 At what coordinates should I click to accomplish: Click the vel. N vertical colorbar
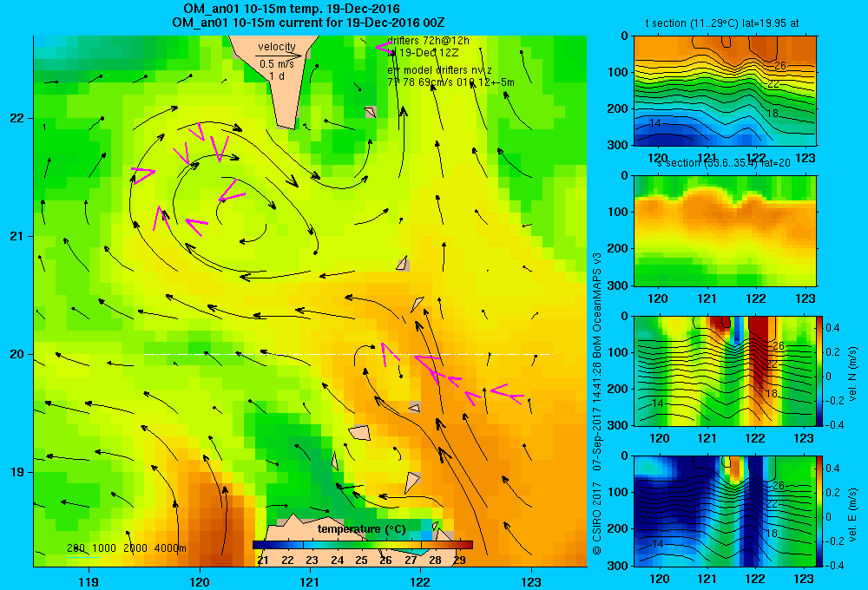[x=819, y=370]
